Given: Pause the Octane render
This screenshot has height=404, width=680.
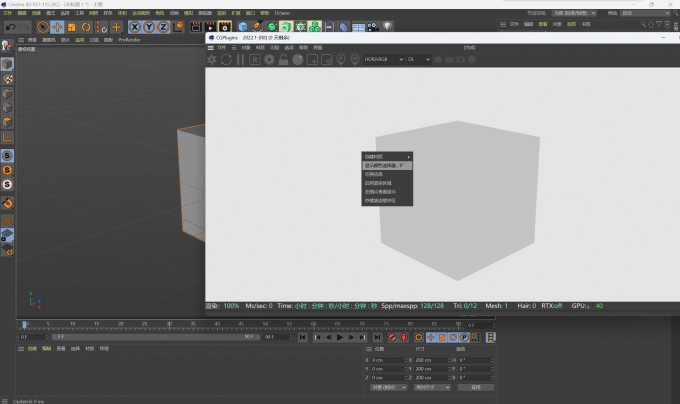Looking at the screenshot, I should (x=240, y=59).
